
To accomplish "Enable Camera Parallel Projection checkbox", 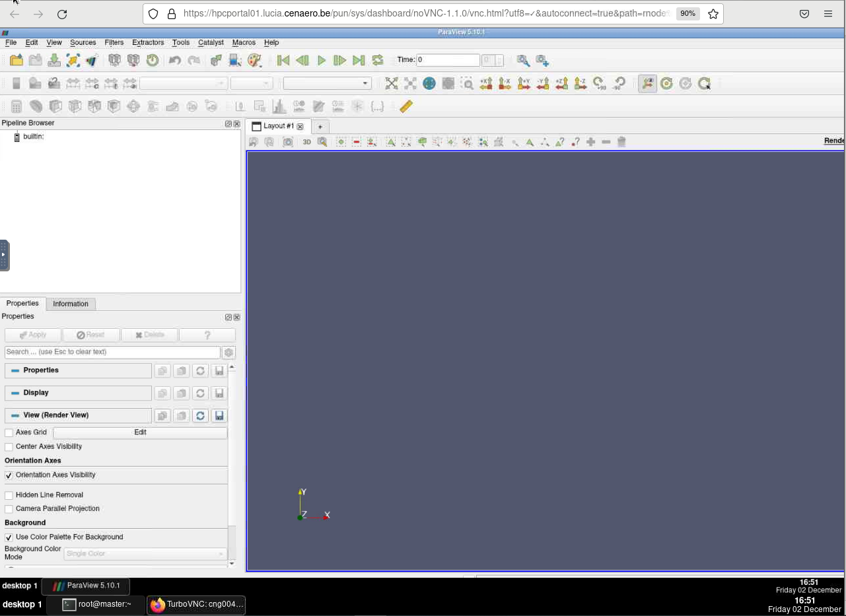I will tap(9, 509).
